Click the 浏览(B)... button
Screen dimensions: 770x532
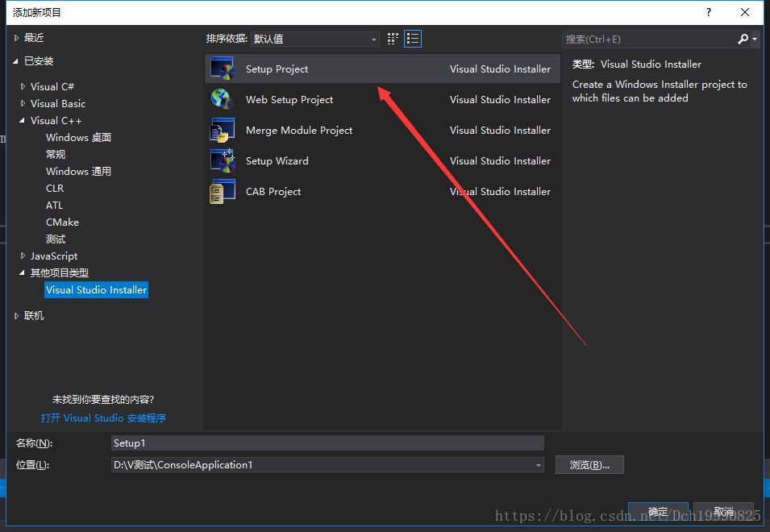589,465
